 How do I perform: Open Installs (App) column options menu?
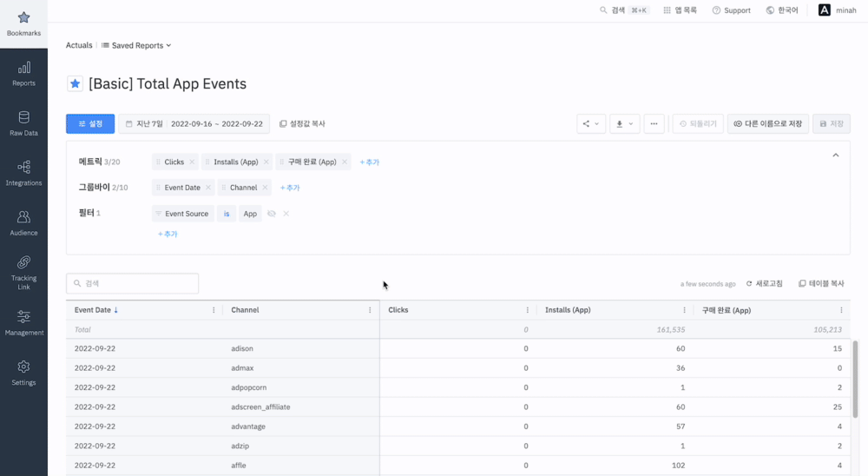point(684,310)
